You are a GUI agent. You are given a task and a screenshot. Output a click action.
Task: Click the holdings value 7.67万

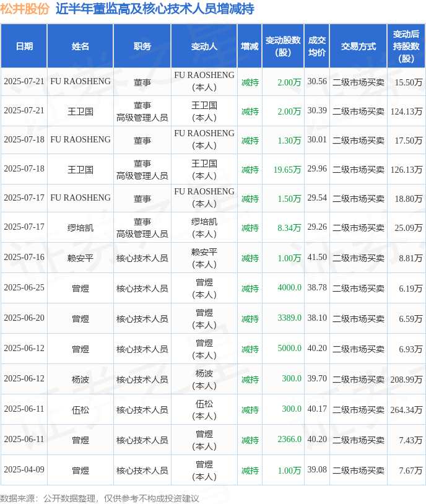(x=411, y=471)
